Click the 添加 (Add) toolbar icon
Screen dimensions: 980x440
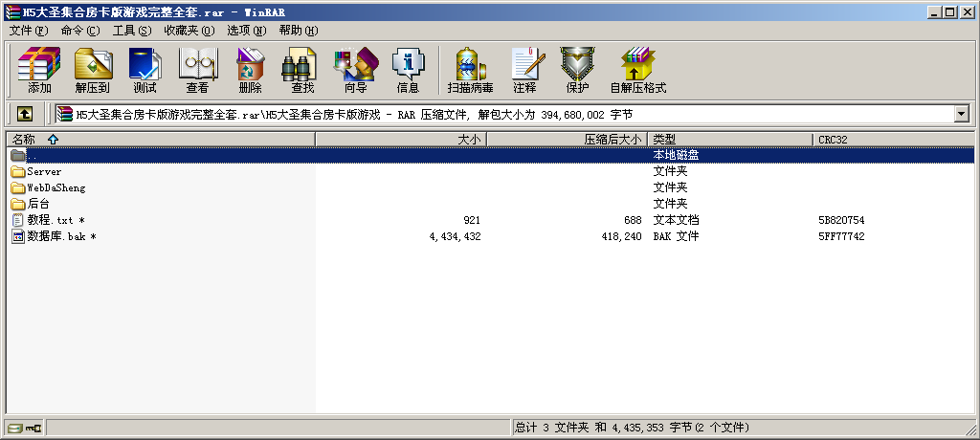click(39, 70)
